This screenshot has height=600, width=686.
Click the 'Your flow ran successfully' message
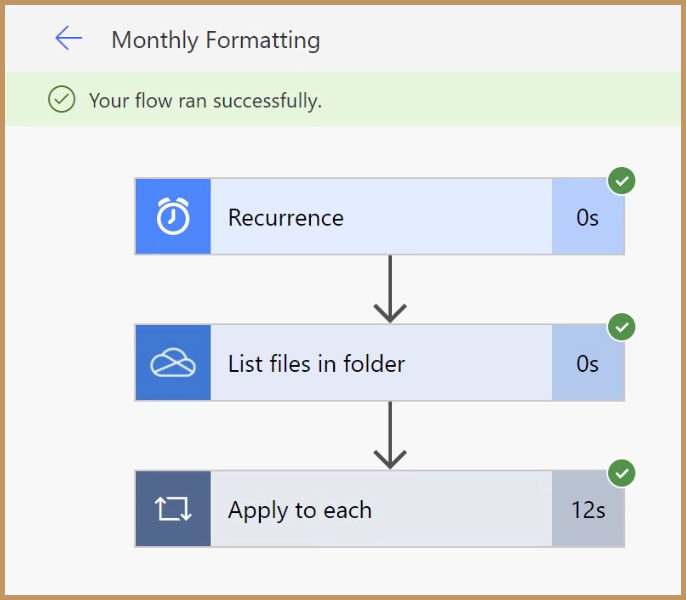tap(205, 101)
